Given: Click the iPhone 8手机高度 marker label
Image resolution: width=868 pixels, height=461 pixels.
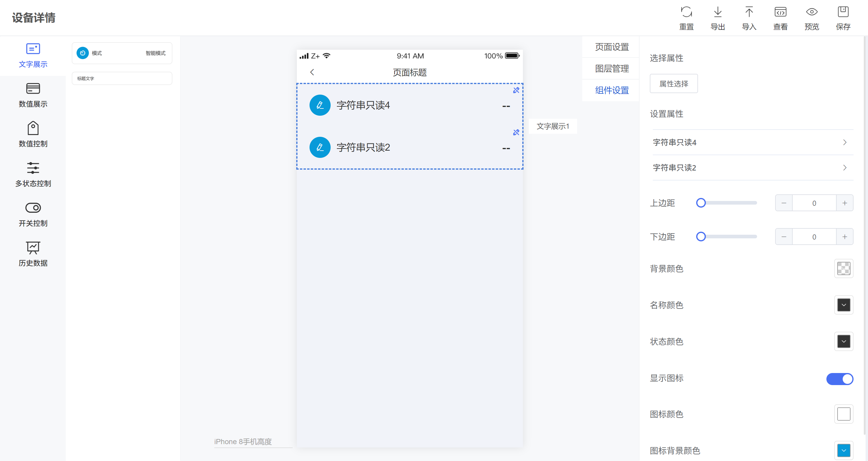Looking at the screenshot, I should coord(243,441).
